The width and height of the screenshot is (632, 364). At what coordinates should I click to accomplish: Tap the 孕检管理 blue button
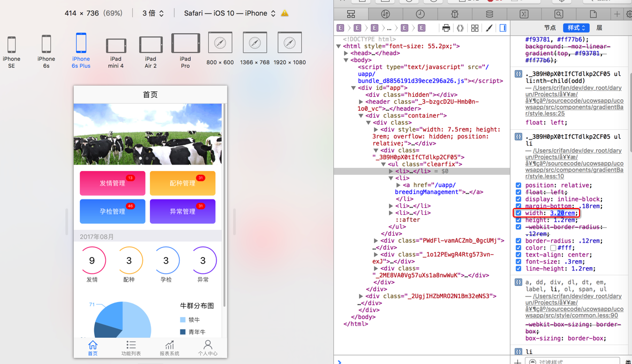point(112,211)
